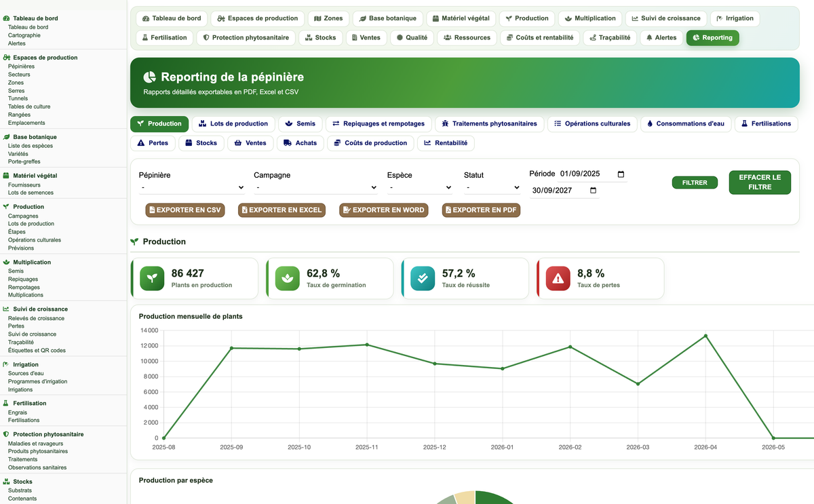
Task: Open Multiplication in top navigation
Action: pyautogui.click(x=590, y=18)
